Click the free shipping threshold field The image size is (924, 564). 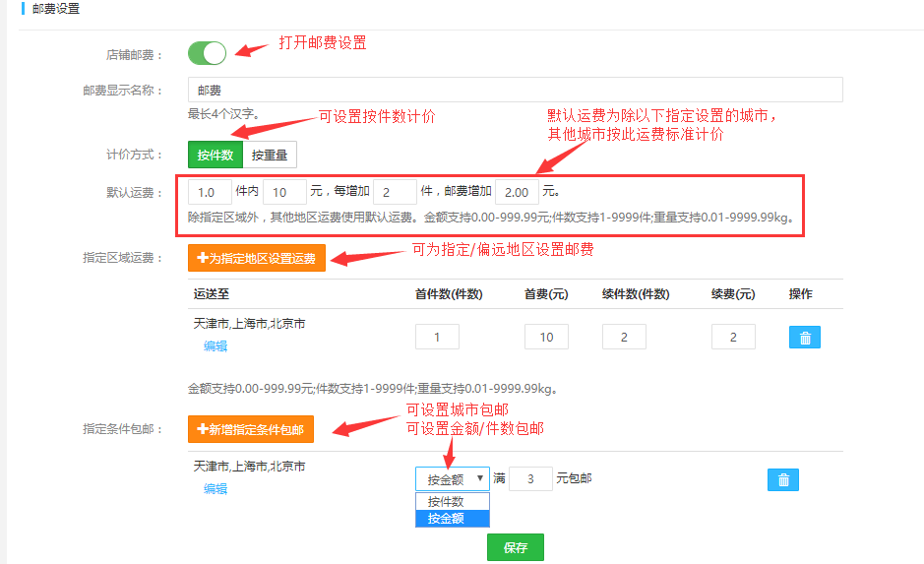click(x=530, y=479)
